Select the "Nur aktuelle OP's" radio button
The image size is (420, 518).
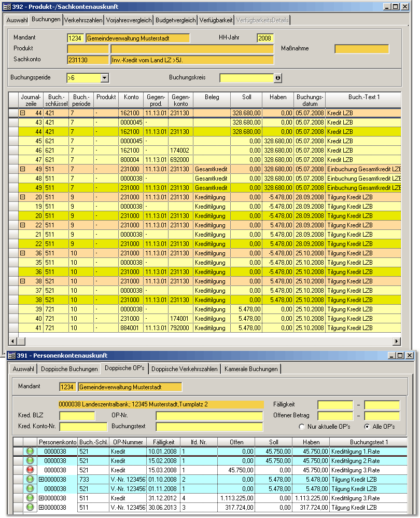coord(302,427)
